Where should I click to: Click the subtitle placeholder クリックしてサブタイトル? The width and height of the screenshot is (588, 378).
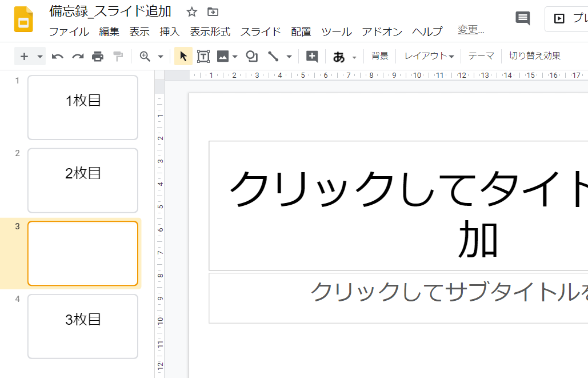[x=398, y=298]
